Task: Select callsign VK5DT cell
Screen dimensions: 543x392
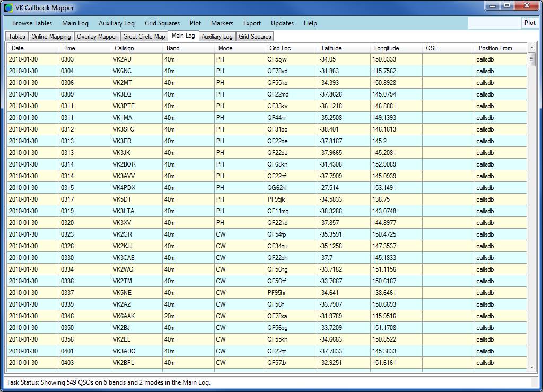Action: [137, 199]
